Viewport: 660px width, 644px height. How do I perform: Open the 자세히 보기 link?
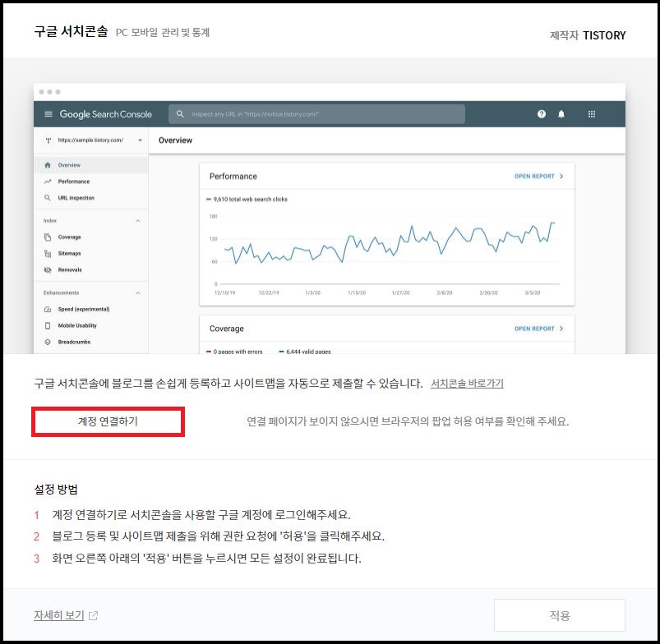click(x=59, y=615)
